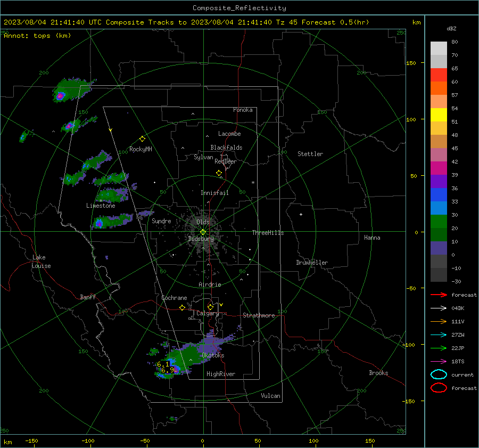Click the Lacombe city label

229,134
